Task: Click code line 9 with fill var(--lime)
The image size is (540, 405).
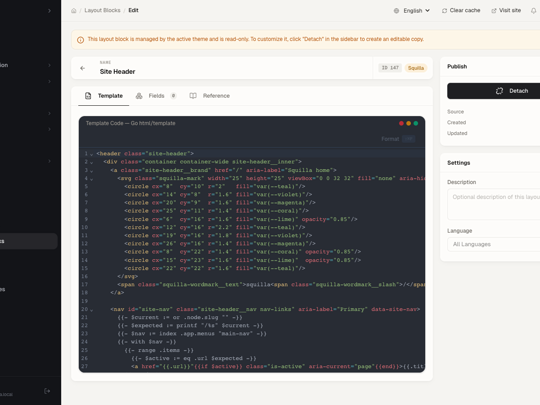Action: [241, 219]
